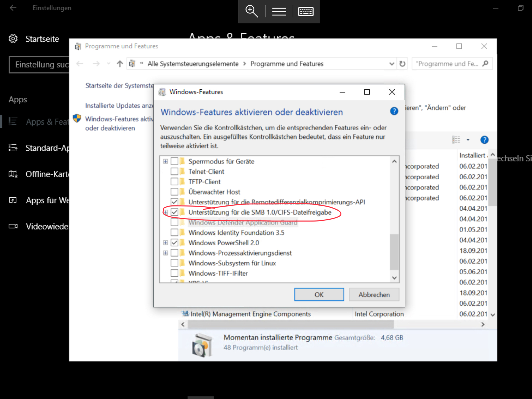Uncheck Remotedifferenzialkomprimierungs-API support checkbox
This screenshot has width=532, height=399.
click(174, 202)
